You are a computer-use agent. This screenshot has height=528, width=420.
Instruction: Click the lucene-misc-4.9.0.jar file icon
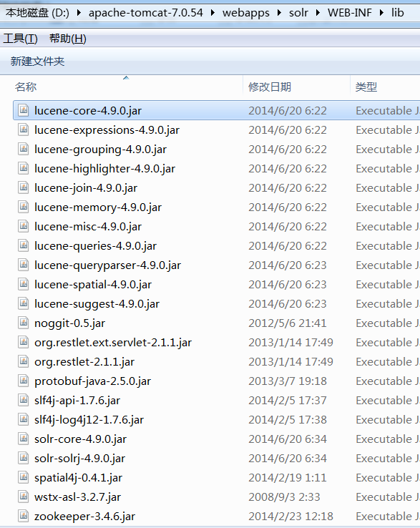click(23, 226)
